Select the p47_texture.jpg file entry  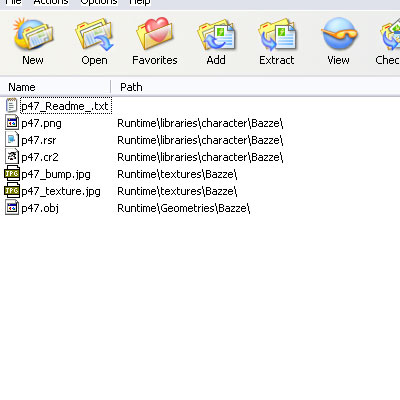(61, 191)
